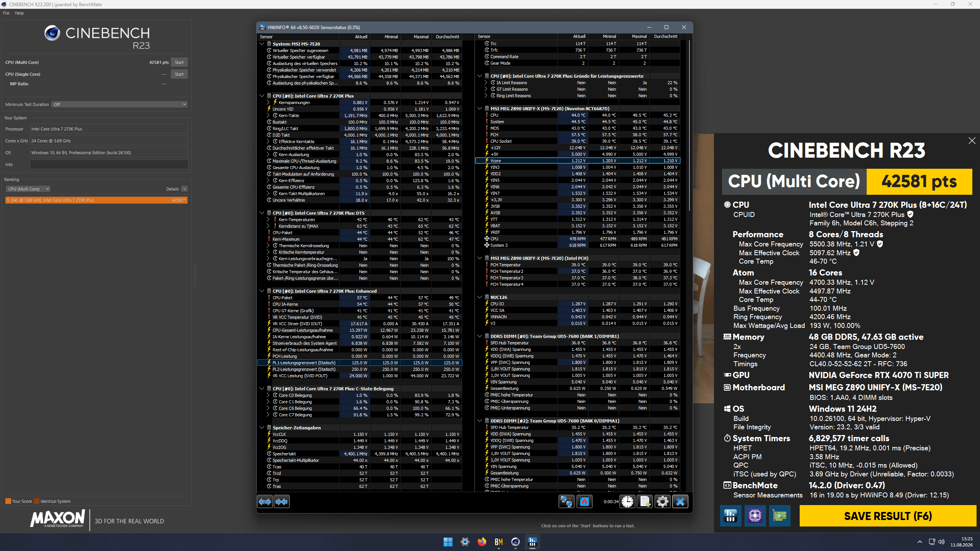This screenshot has width=980, height=551.
Task: Select the CPU-Gesamt-Leistungsaufnahme row
Action: point(360,330)
